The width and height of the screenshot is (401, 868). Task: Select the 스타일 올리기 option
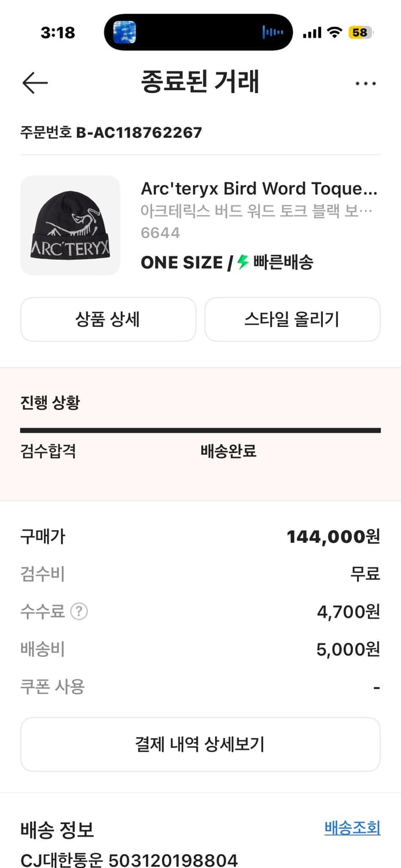[292, 319]
